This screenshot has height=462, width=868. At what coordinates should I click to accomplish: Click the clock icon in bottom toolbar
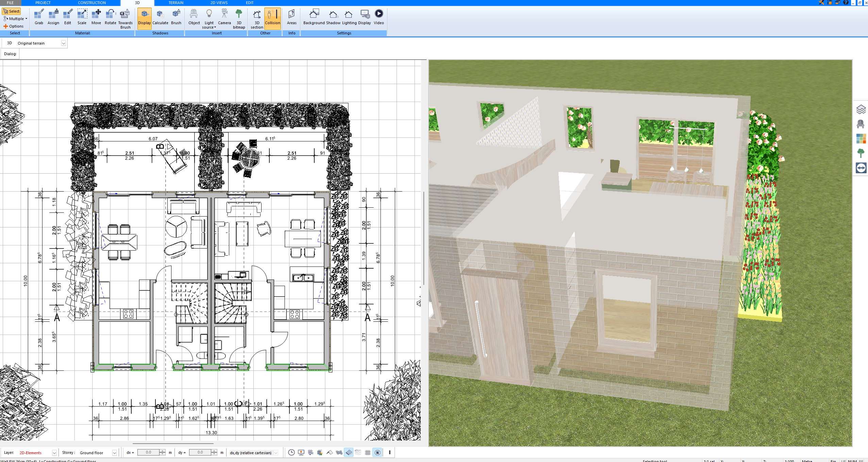(x=291, y=452)
